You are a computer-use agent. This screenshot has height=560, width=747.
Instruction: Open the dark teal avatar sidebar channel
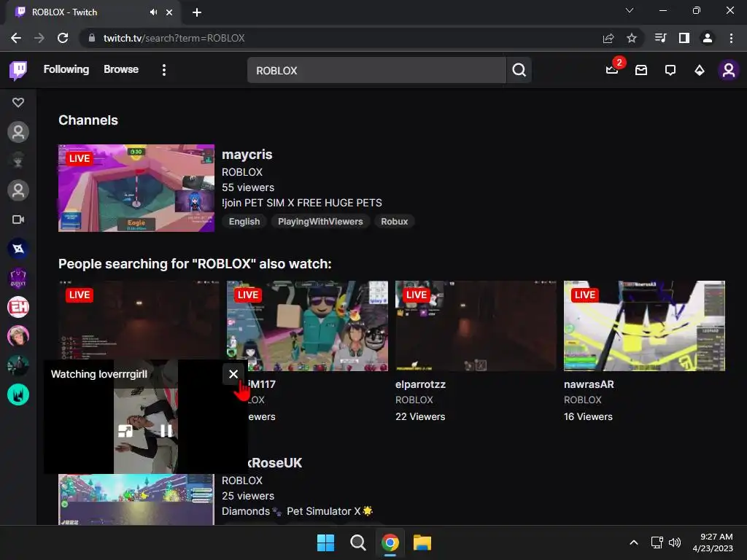tap(18, 366)
